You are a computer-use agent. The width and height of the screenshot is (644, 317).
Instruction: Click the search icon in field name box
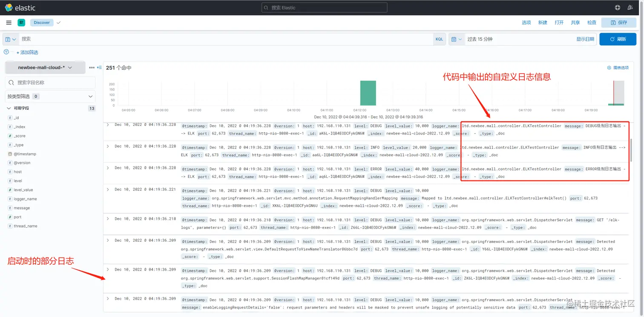[x=11, y=83]
